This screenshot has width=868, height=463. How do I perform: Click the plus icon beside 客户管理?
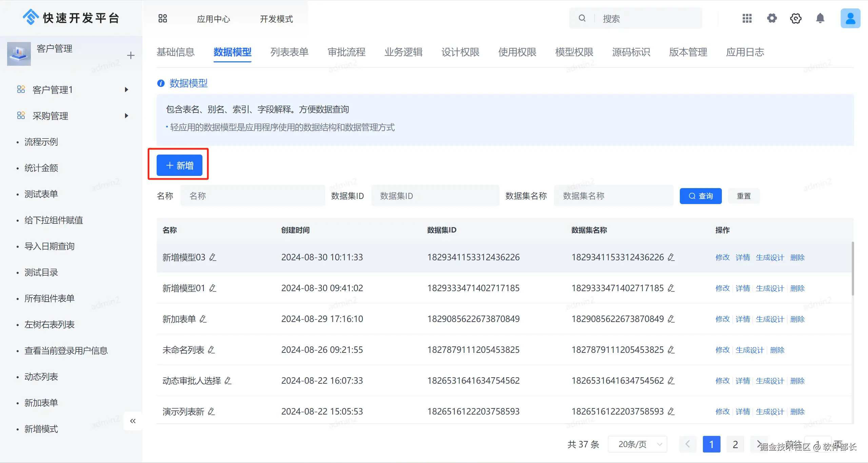(x=131, y=55)
